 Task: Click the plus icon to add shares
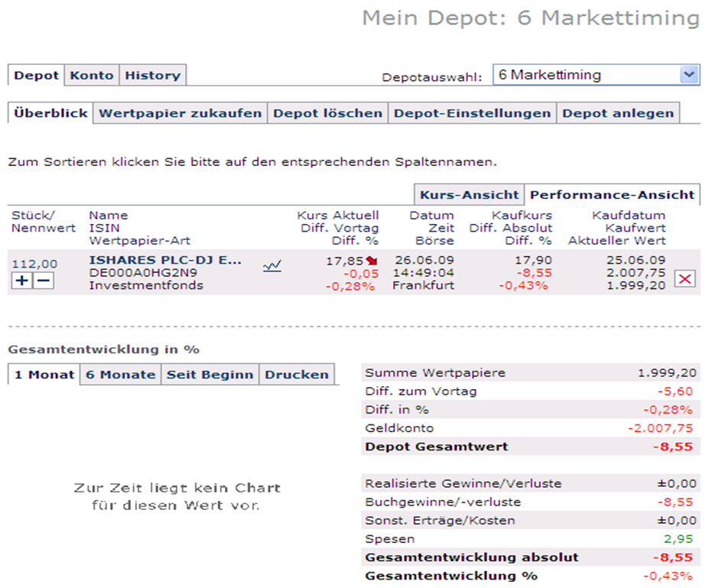tap(21, 281)
